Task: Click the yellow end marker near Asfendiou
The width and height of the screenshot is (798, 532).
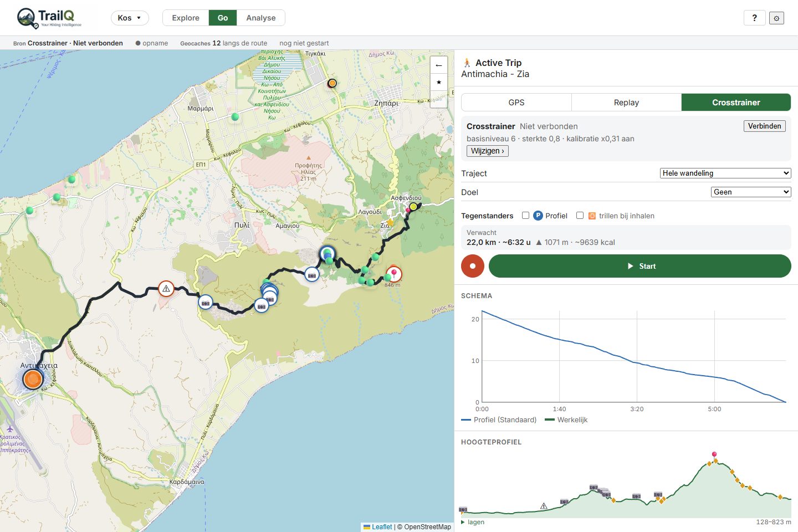Action: (x=413, y=207)
